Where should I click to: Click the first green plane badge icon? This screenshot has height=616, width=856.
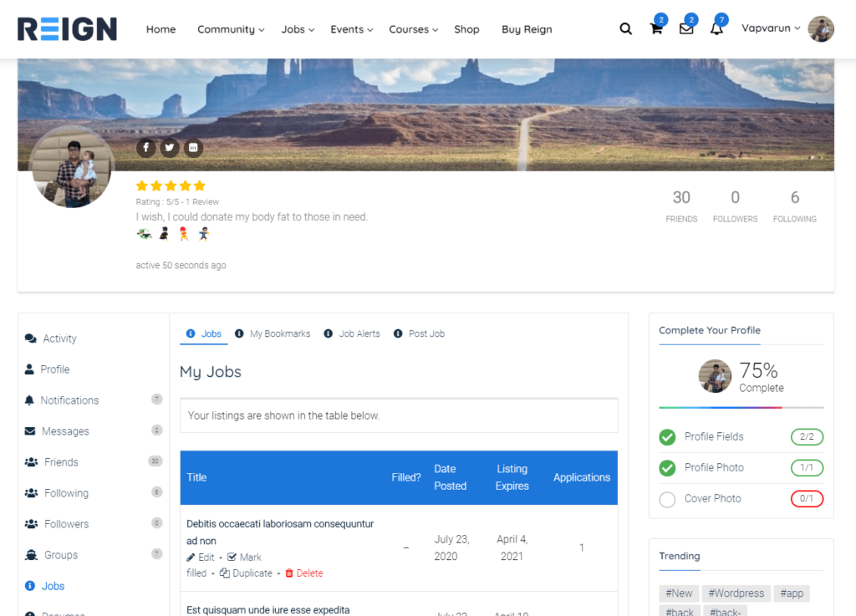coord(144,234)
